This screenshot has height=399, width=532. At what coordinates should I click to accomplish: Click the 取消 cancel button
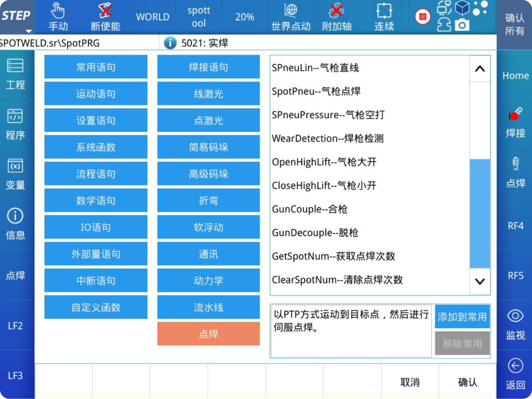[410, 382]
